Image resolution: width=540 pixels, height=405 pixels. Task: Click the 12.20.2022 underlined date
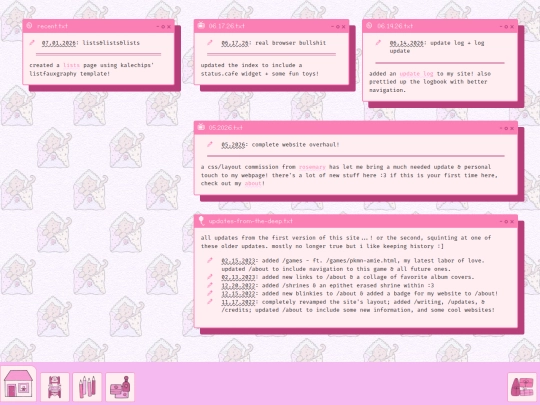click(x=238, y=285)
